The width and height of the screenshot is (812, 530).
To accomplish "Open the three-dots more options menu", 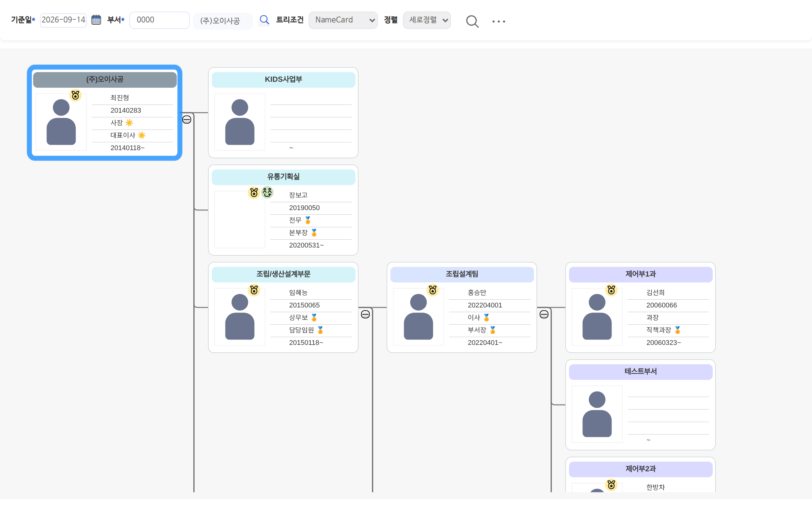I will (498, 21).
